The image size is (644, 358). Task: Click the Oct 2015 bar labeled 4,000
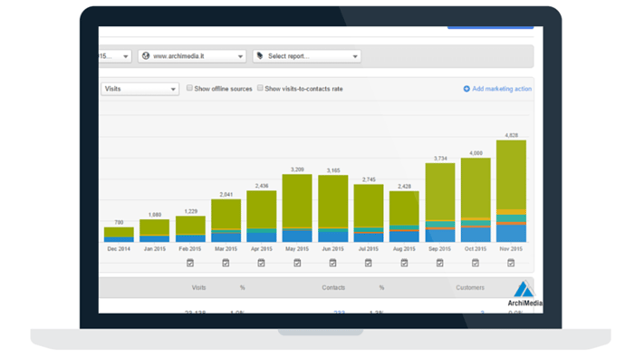476,199
